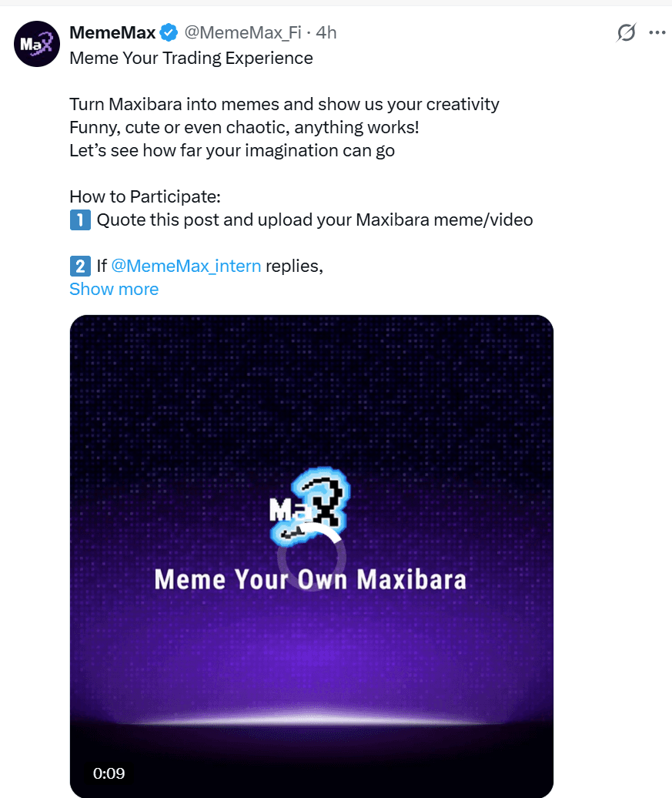The height and width of the screenshot is (798, 672).
Task: Open the Show more link
Action: pos(114,289)
